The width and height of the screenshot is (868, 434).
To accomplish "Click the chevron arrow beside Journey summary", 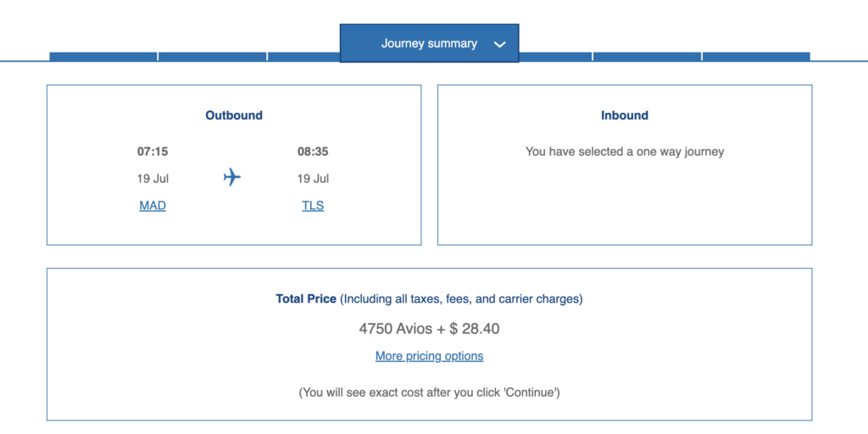I will (x=500, y=44).
